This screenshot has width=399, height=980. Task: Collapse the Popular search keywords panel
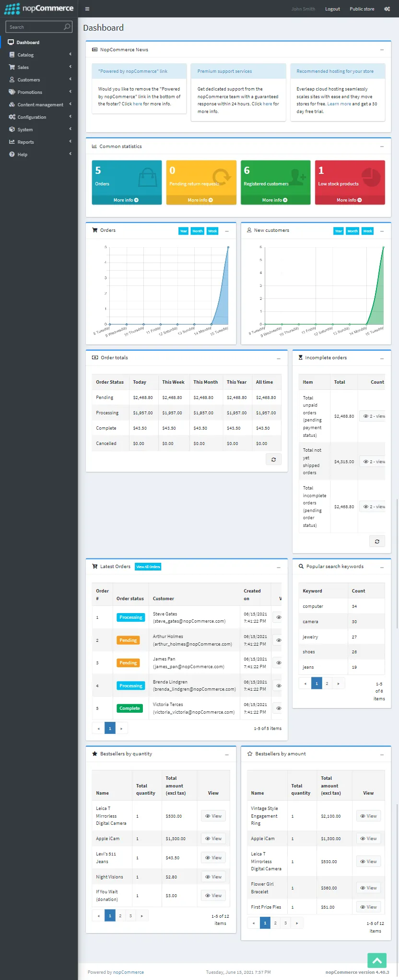coord(382,567)
